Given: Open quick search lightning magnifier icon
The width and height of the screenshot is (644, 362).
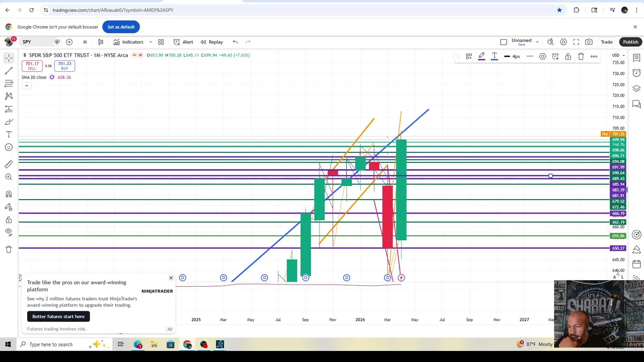Looking at the screenshot, I should tap(550, 42).
